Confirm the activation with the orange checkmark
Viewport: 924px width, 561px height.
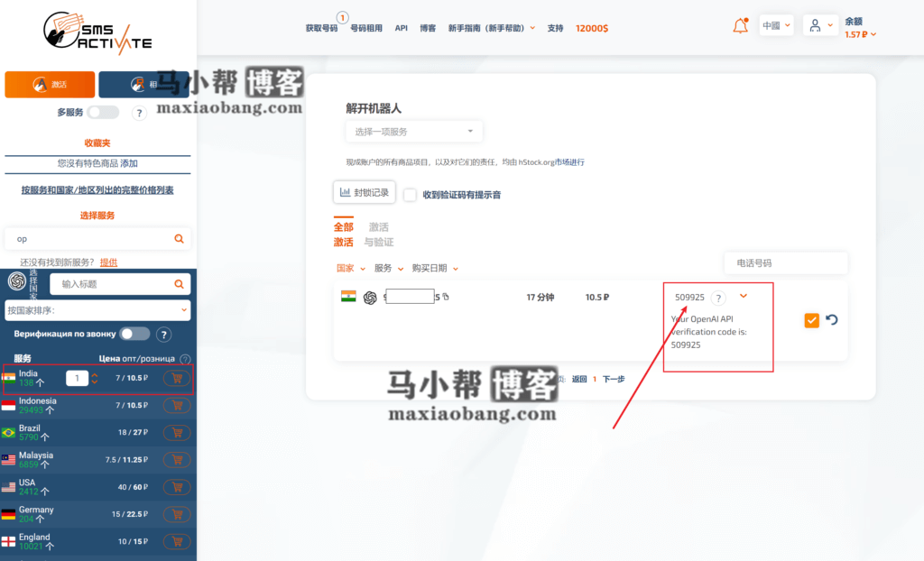point(811,319)
